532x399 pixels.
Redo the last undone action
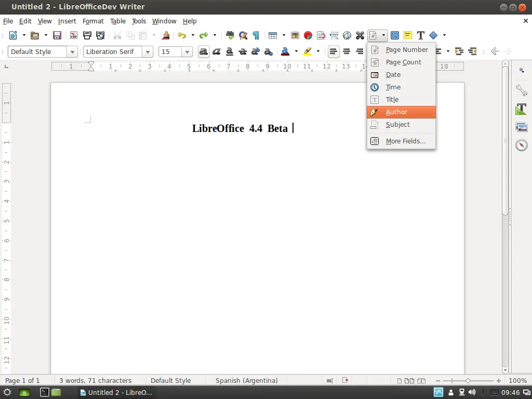click(x=204, y=35)
